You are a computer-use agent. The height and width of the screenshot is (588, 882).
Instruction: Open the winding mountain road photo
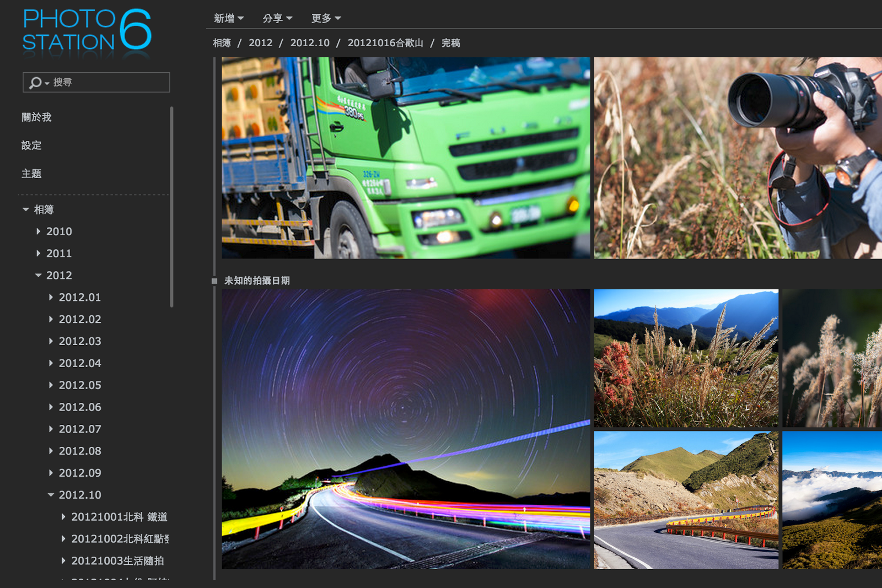click(686, 500)
